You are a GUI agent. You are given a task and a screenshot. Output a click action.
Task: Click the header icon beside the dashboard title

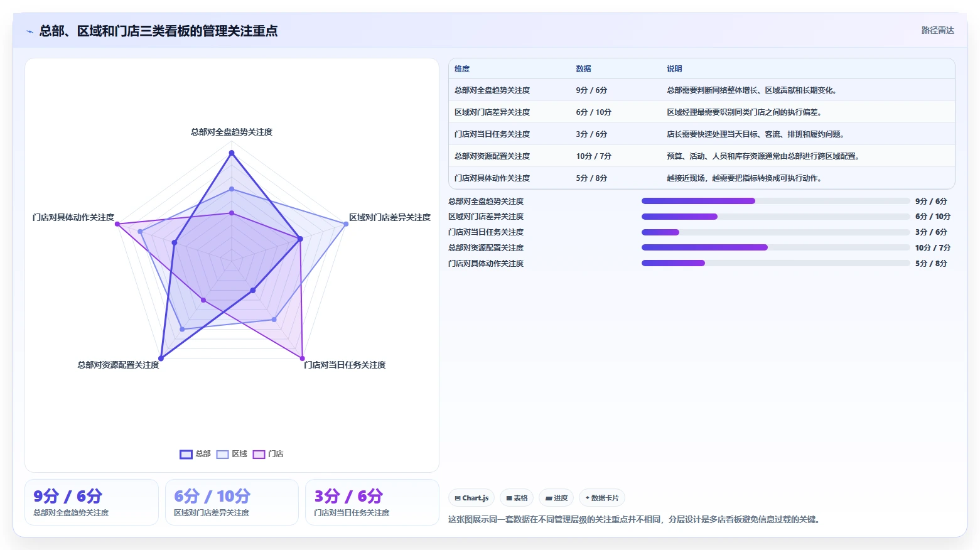(30, 31)
